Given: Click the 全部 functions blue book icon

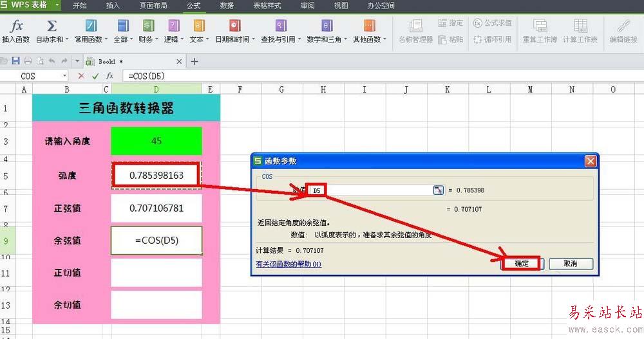Looking at the screenshot, I should [x=123, y=26].
